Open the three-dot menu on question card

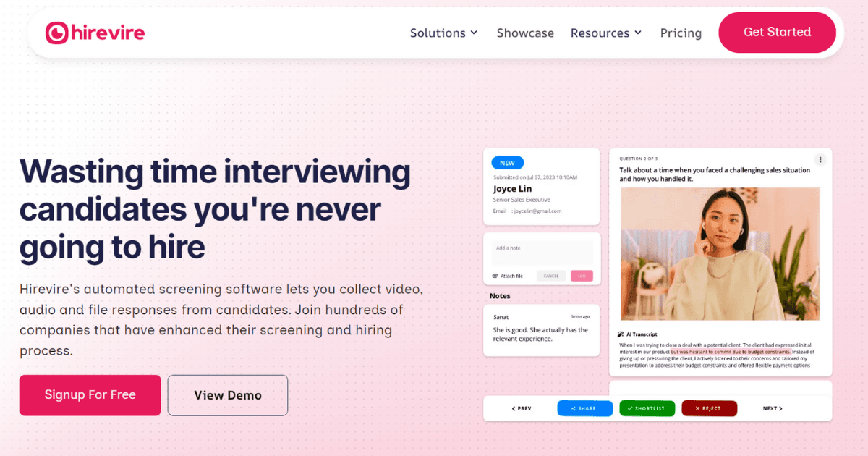[x=820, y=159]
